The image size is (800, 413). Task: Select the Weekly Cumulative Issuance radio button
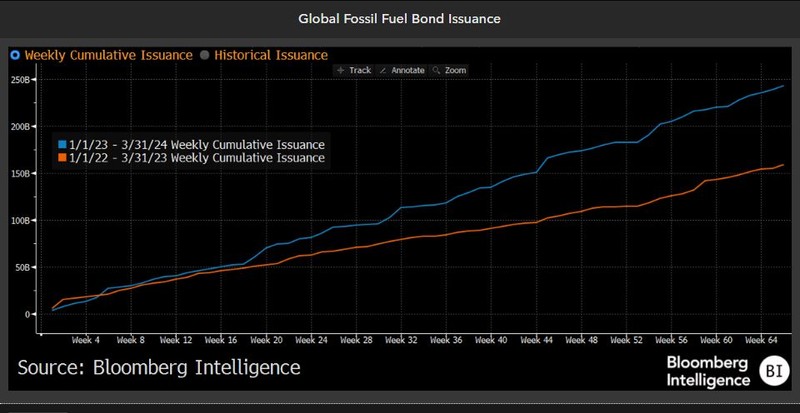coord(15,55)
